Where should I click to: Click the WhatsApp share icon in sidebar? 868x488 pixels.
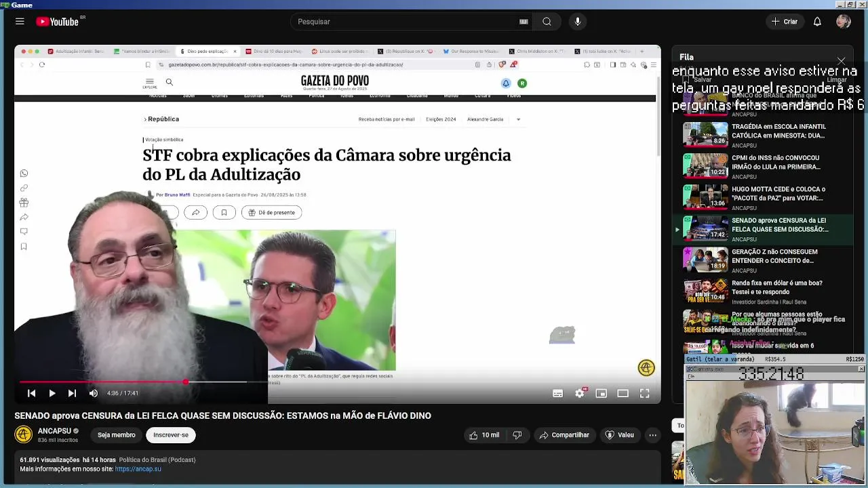(x=24, y=174)
